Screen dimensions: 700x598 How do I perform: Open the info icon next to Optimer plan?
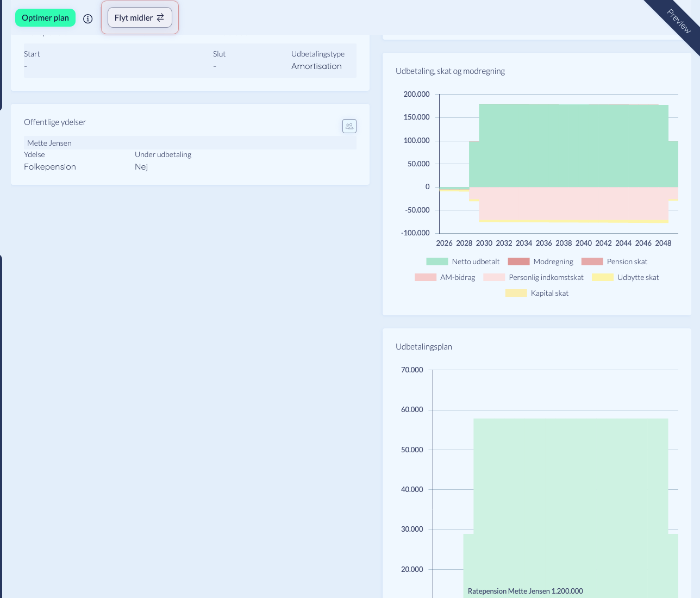pos(87,18)
